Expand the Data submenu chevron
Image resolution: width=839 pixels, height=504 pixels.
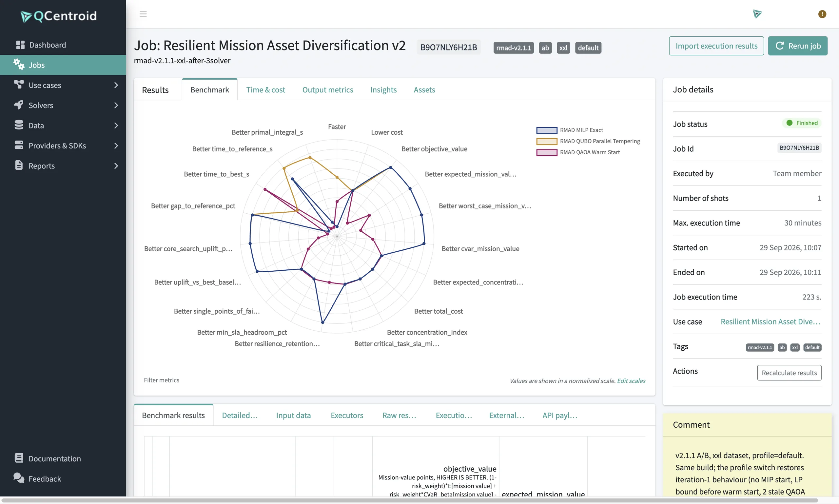point(116,125)
